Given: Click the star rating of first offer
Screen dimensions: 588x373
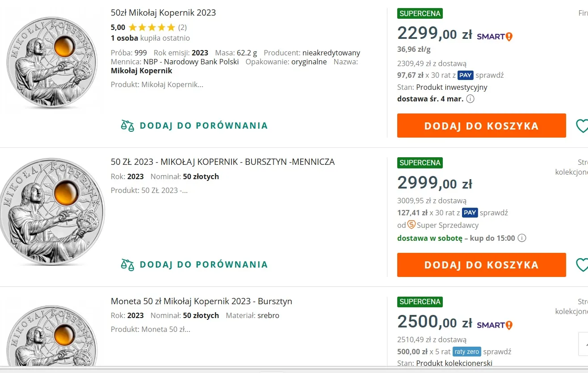Looking at the screenshot, I should click(152, 27).
